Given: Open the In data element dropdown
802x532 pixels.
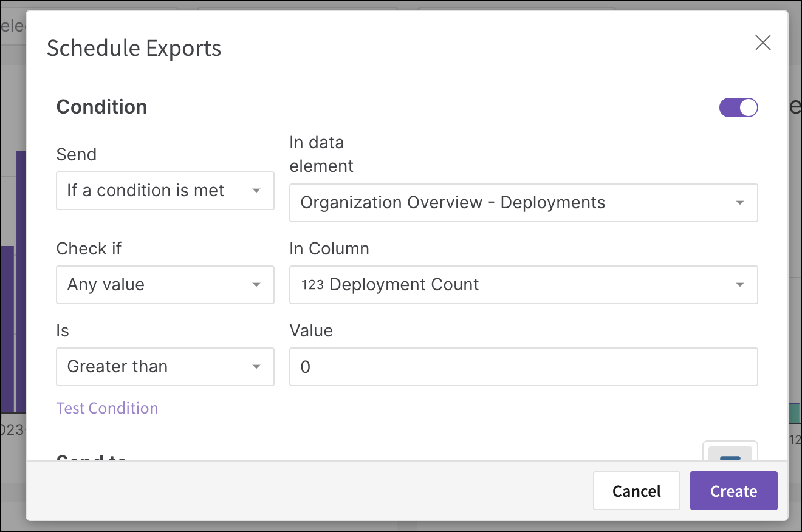Looking at the screenshot, I should click(523, 203).
